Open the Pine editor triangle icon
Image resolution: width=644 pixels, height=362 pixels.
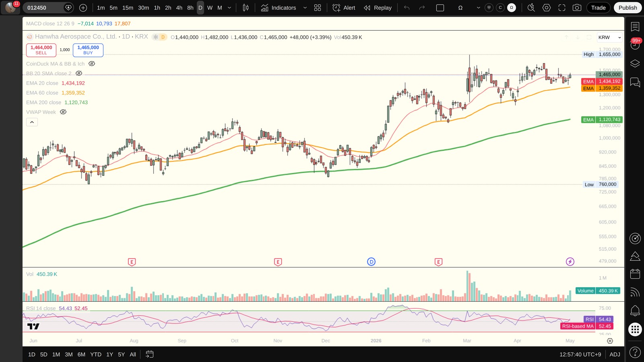pyautogui.click(x=635, y=256)
